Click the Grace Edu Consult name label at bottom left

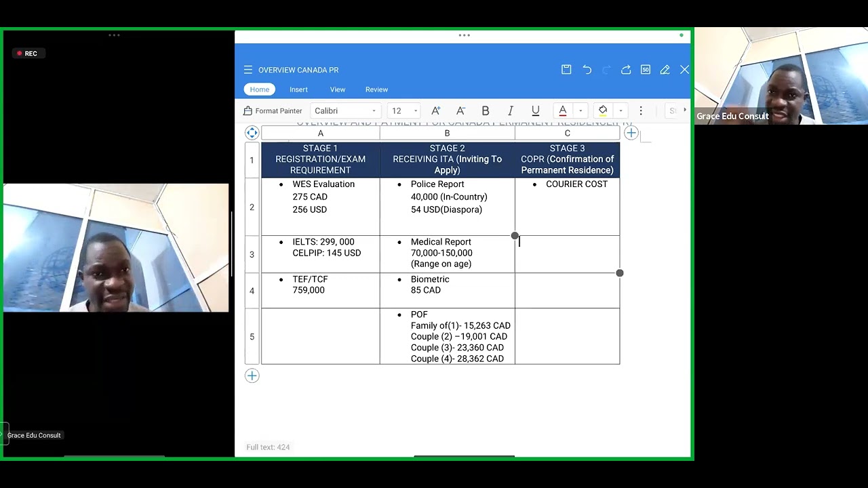tap(34, 435)
